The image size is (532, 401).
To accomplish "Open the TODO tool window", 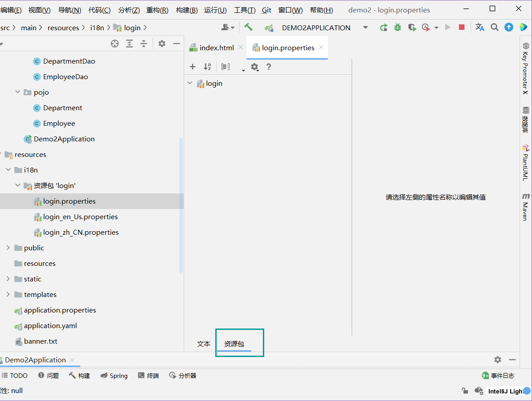I will point(15,376).
